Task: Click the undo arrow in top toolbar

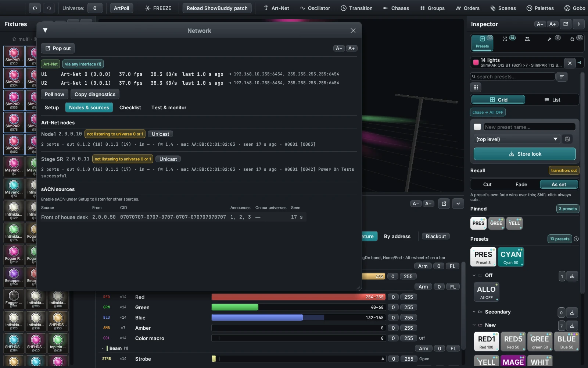Action: point(35,8)
